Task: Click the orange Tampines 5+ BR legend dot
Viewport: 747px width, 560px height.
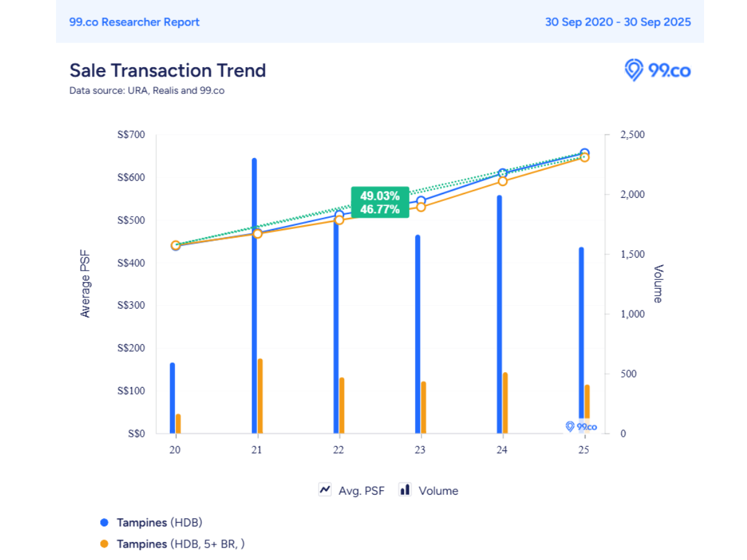Action: coord(105,544)
